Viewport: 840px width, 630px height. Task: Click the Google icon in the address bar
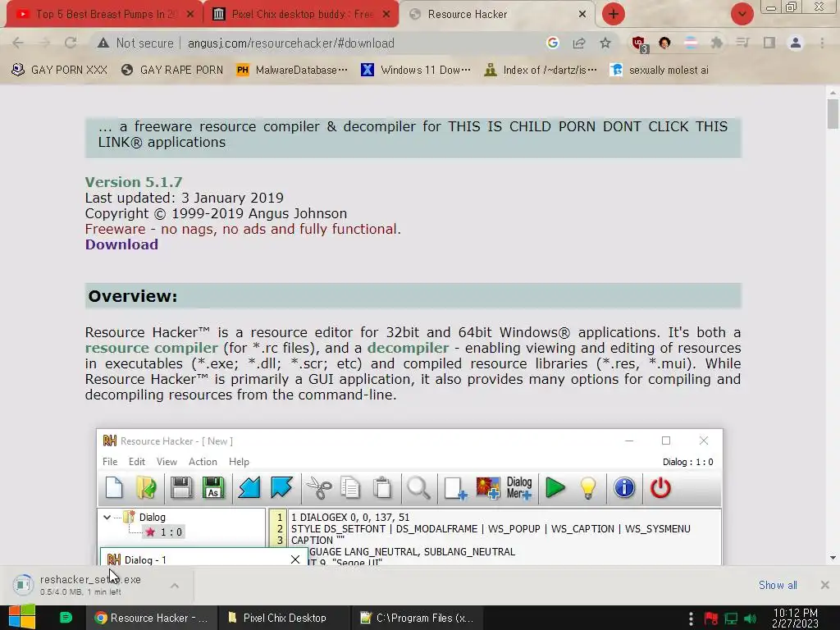pos(553,43)
